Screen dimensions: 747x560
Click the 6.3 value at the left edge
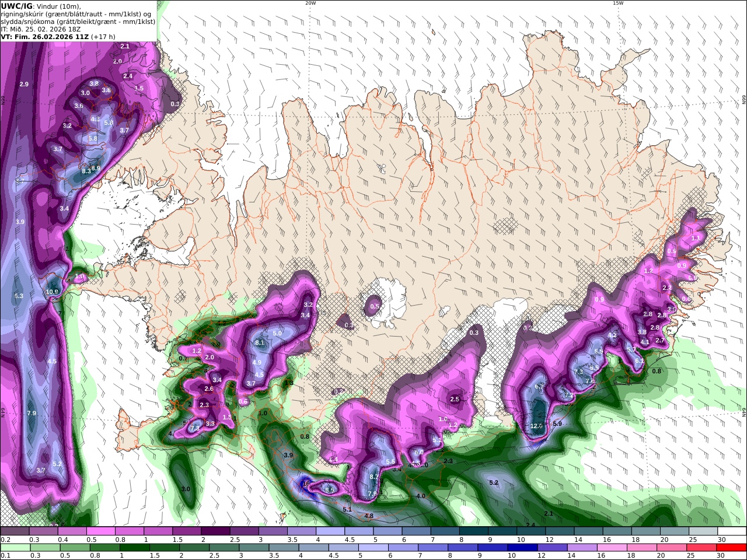click(x=19, y=296)
